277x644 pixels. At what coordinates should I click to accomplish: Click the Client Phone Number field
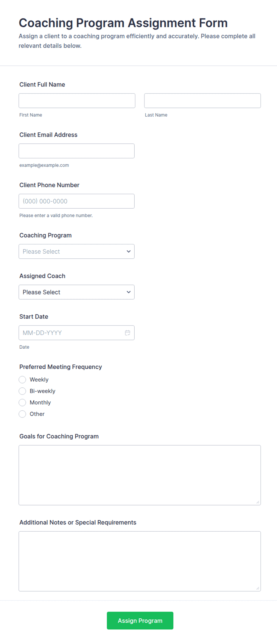pyautogui.click(x=77, y=201)
